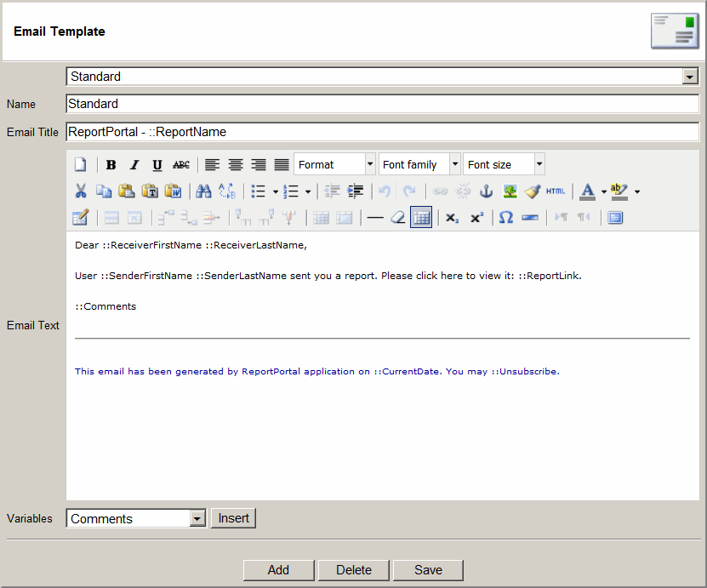The image size is (707, 588).
Task: Click the Insert image tree icon
Action: point(510,191)
